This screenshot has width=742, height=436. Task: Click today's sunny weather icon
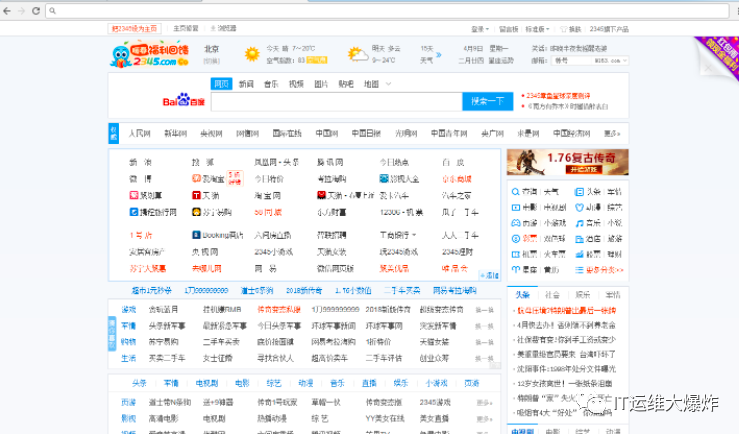pyautogui.click(x=252, y=54)
